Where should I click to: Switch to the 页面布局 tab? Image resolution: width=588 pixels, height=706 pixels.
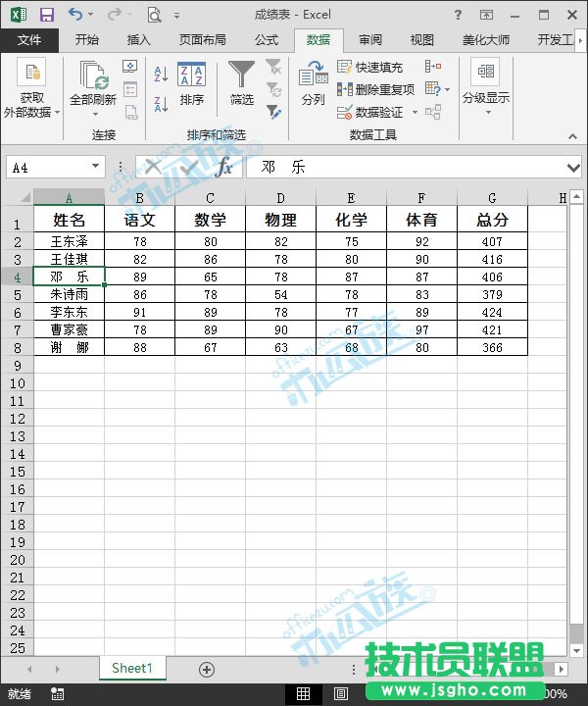click(x=203, y=40)
